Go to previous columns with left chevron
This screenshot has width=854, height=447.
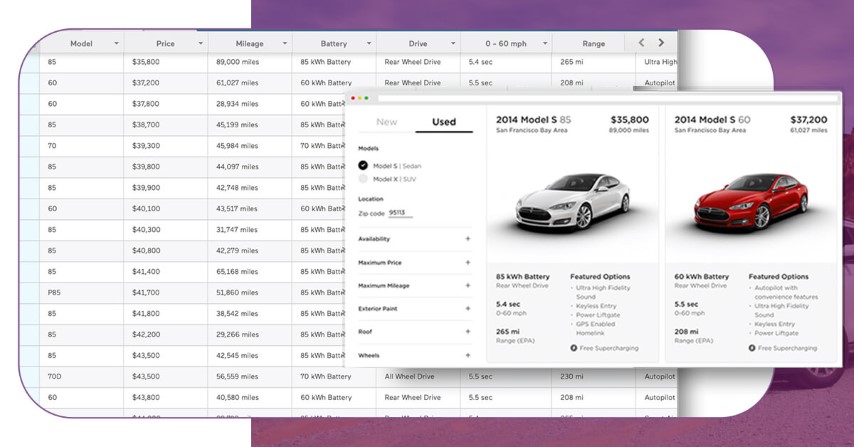642,42
